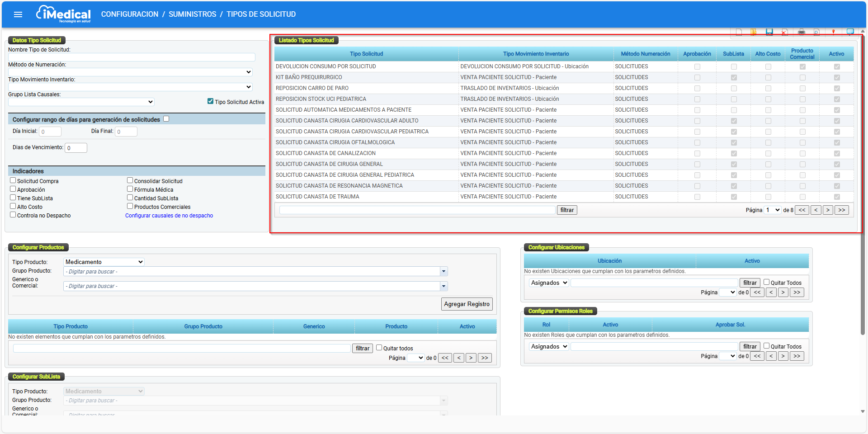This screenshot has height=434, width=868.
Task: Go to CONFIGURACION breadcrumb item
Action: click(130, 14)
